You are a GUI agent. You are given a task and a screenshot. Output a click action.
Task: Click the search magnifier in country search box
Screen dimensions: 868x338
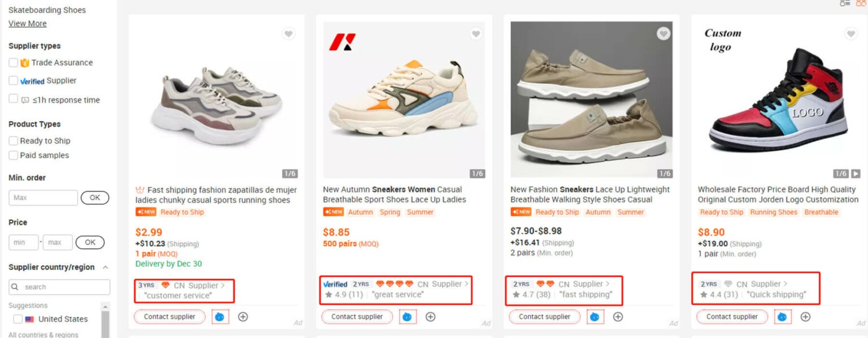[14, 287]
